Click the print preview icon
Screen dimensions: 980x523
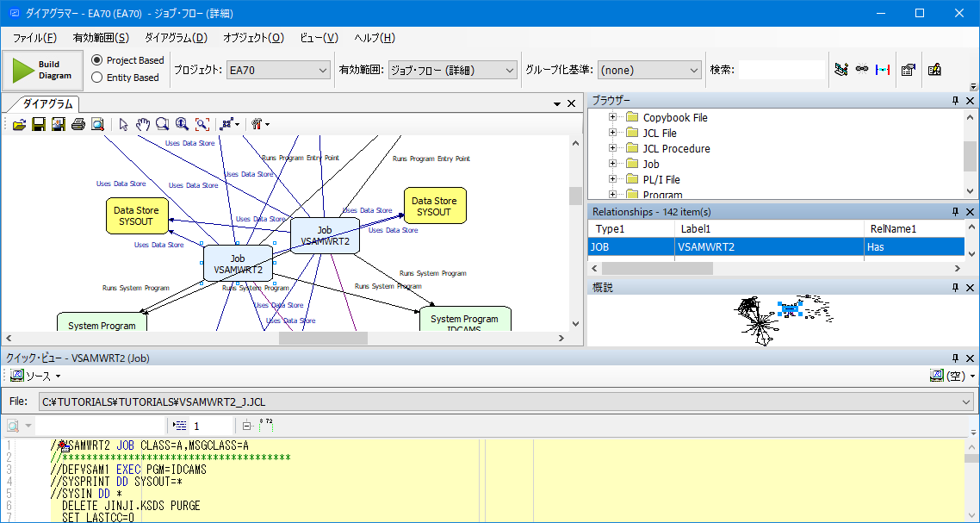pos(97,124)
